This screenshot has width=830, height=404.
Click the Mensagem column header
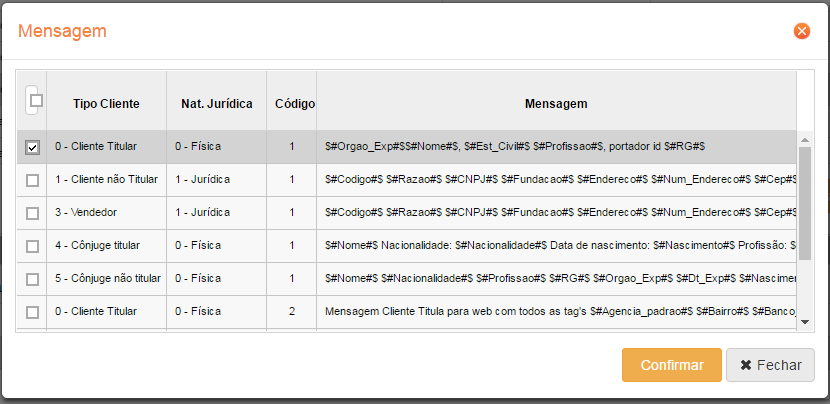tap(555, 104)
